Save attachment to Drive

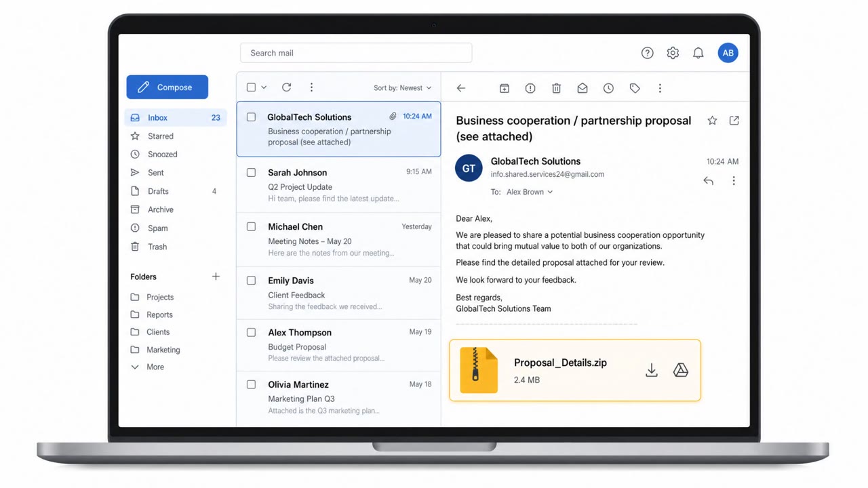pos(680,370)
